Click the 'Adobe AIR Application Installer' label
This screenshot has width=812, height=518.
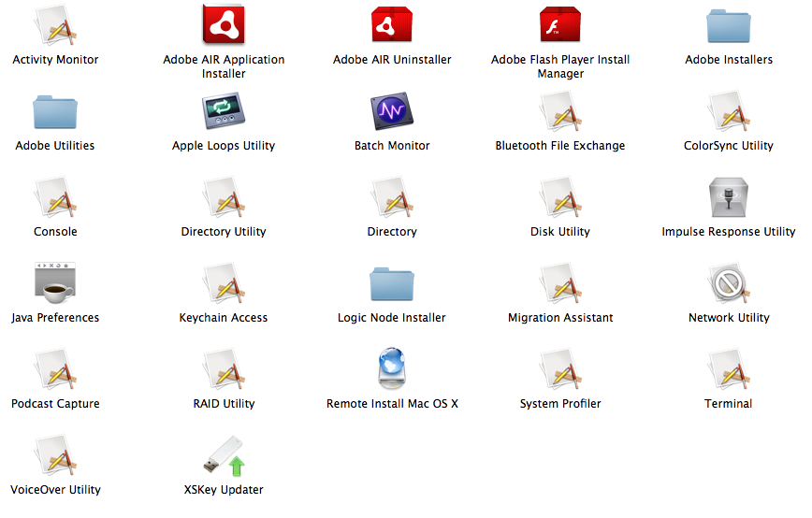point(224,66)
